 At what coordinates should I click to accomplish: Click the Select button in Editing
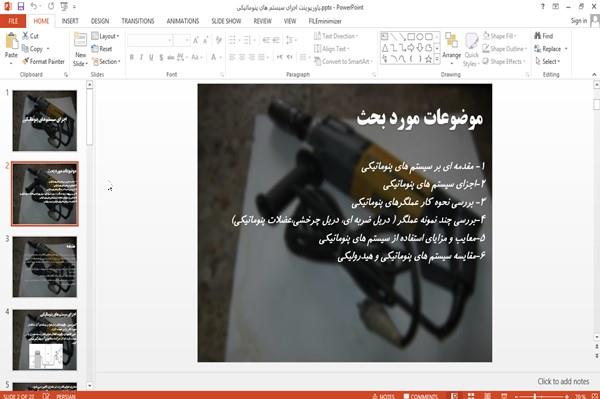coord(547,61)
